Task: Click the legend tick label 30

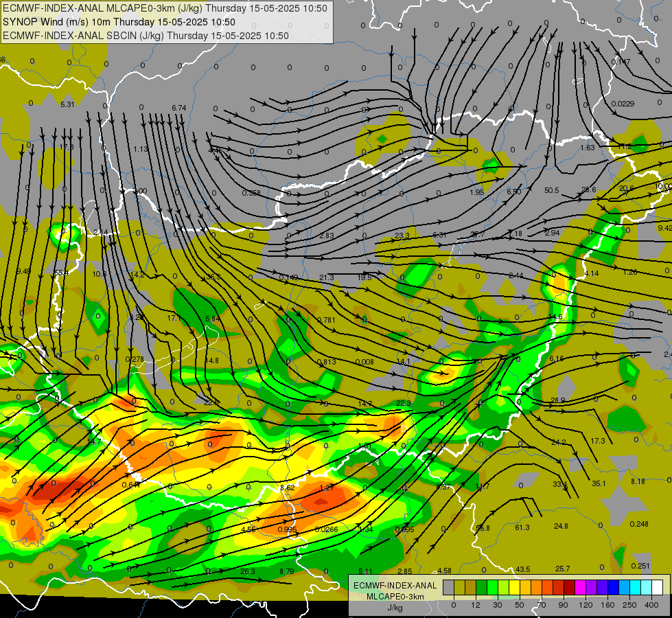Action: [x=498, y=605]
